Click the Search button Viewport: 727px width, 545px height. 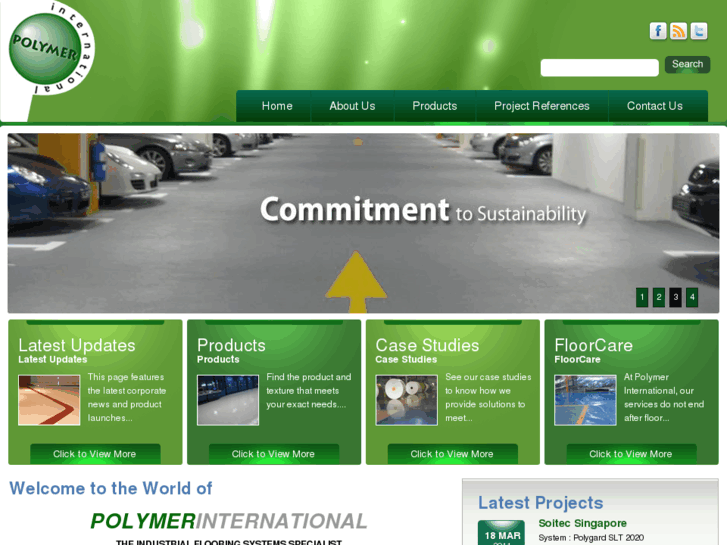point(687,64)
